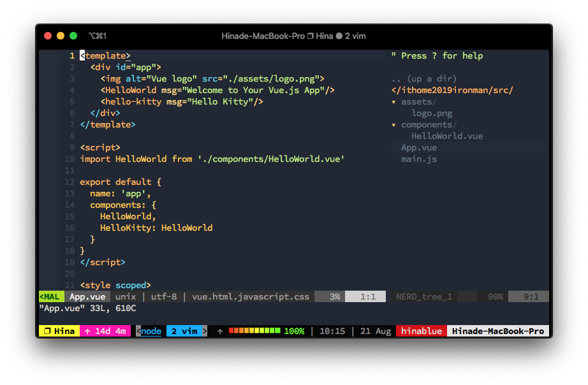Viewport: 588px width, 385px height.
Task: Place cursor on line 1 template tag
Action: pyautogui.click(x=105, y=56)
